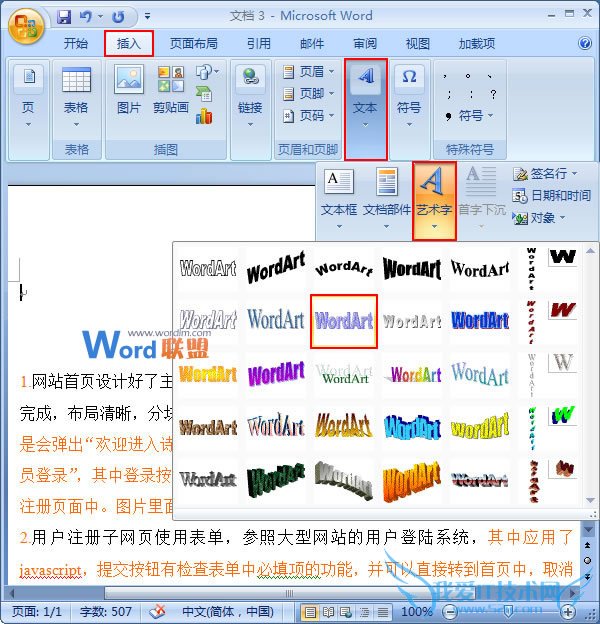Open the 加载项 tab
This screenshot has width=600, height=624.
pyautogui.click(x=477, y=43)
